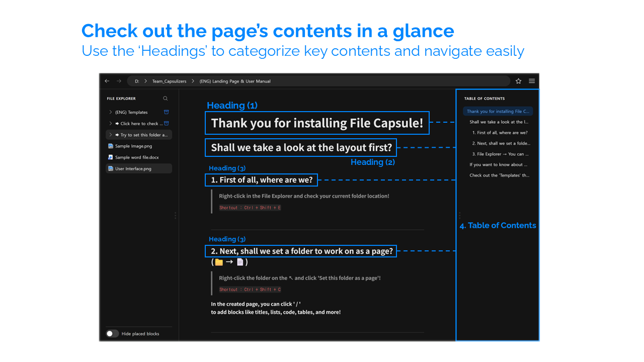Screen dimensions: 644x362
Task: Click 'In the created page, you can click' text
Action: 256,304
